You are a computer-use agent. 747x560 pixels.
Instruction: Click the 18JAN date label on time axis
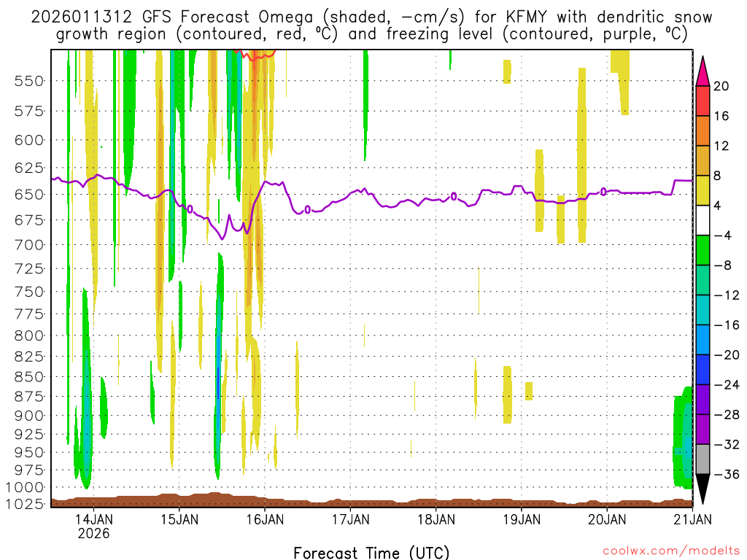click(x=436, y=519)
